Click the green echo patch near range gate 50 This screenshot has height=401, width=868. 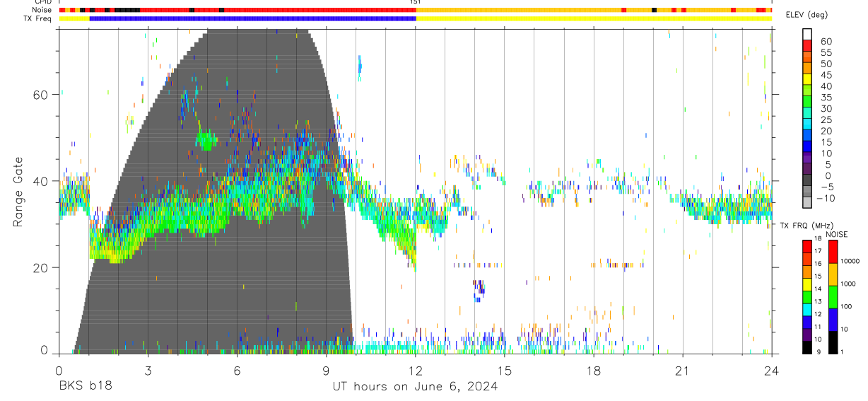206,140
